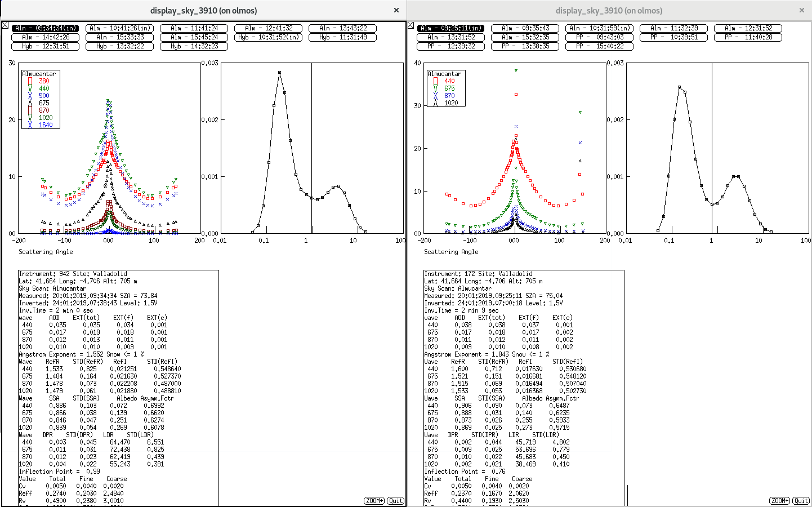Screen dimensions: 812x507
Task: Switch to the greyed display_sky_3910 title tab
Action: pyautogui.click(x=609, y=10)
